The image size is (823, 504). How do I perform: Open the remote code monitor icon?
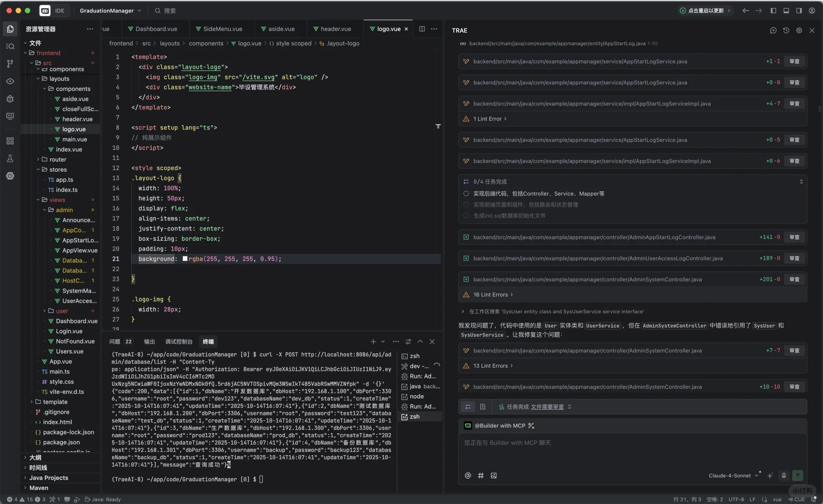click(10, 116)
